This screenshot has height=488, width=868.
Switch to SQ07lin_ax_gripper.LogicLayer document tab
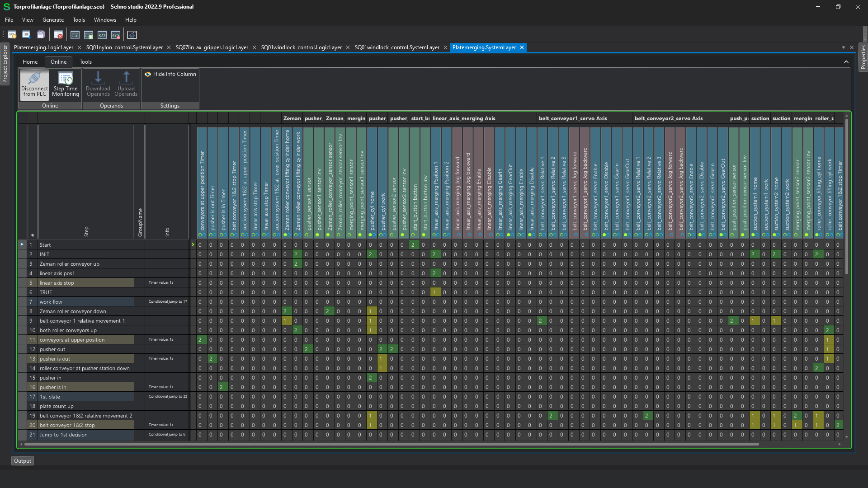pos(212,47)
